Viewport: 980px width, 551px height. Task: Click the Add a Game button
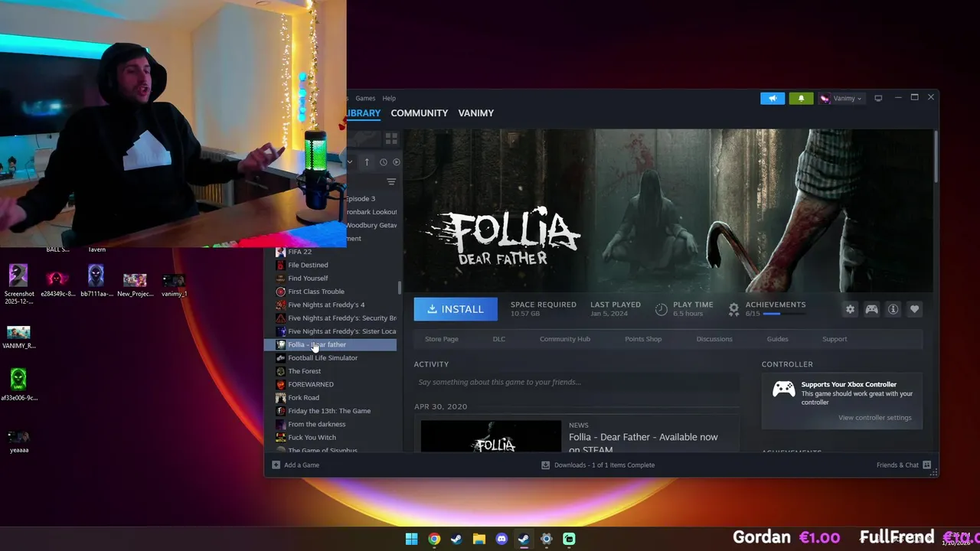pyautogui.click(x=296, y=465)
